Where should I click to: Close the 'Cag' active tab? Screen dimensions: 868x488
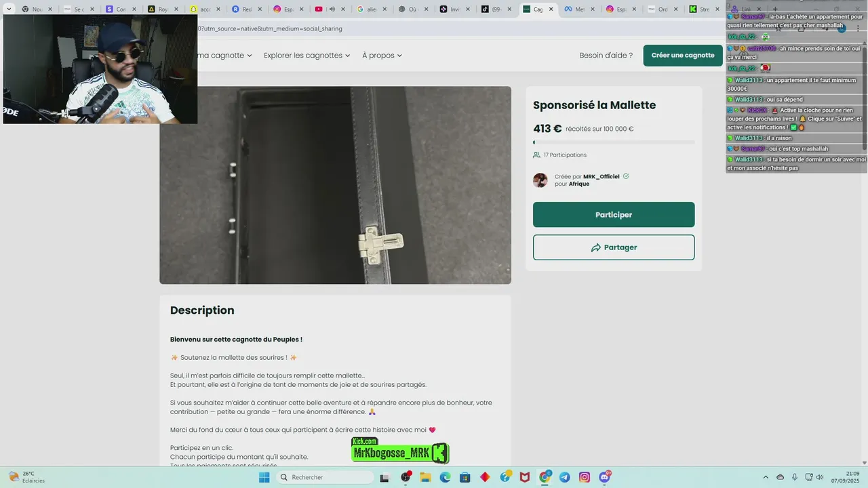[x=551, y=9]
